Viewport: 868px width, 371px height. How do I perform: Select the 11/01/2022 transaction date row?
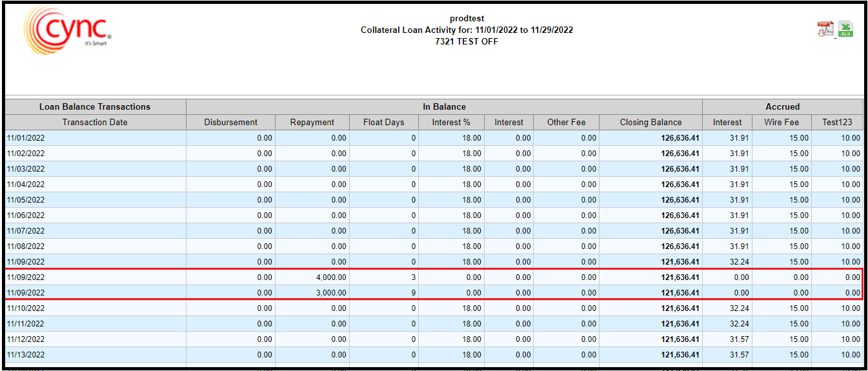(x=26, y=138)
